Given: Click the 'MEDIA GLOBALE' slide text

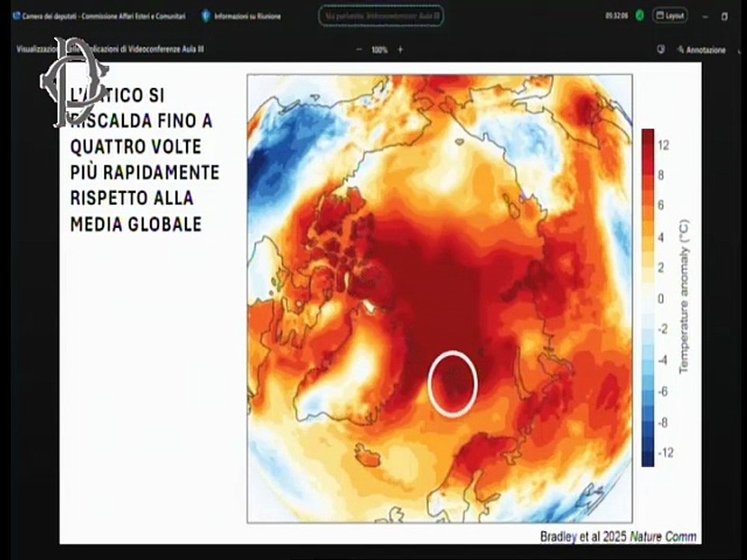Looking at the screenshot, I should pos(135,224).
